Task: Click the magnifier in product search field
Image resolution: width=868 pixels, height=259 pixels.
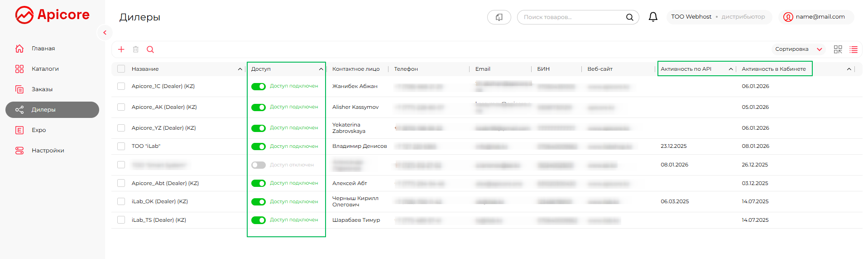Action: (x=629, y=17)
